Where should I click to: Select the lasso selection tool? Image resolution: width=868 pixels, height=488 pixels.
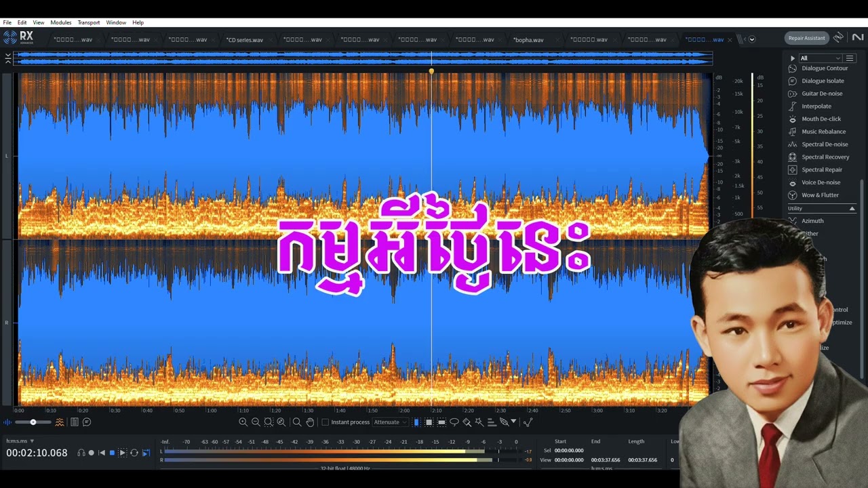454,422
